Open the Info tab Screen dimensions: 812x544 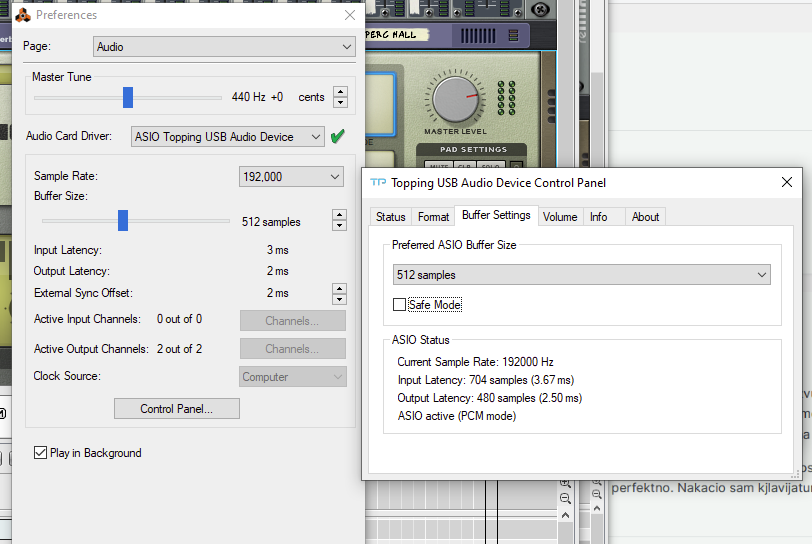599,217
